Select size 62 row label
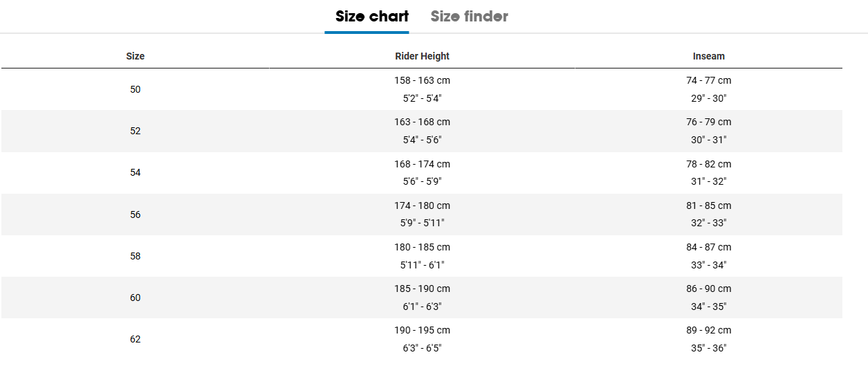Image resolution: width=868 pixels, height=375 pixels. point(136,339)
